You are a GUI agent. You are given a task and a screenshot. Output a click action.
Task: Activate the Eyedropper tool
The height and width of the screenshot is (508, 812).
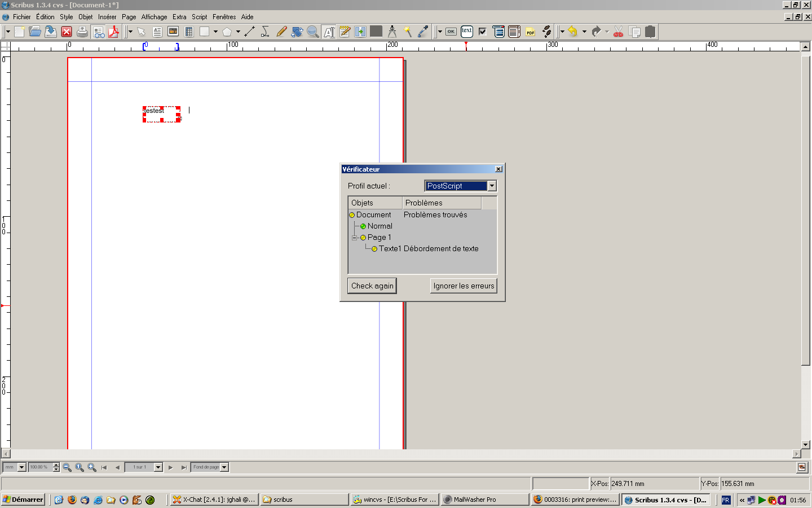[423, 32]
